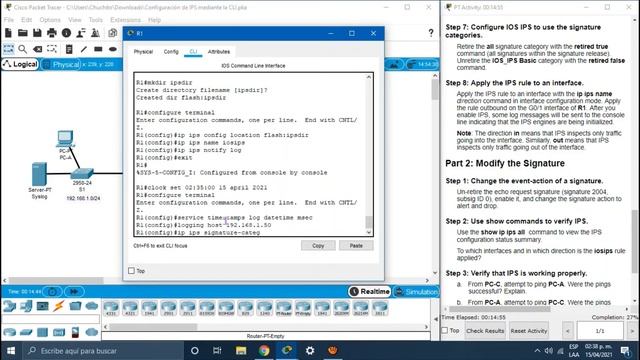640x360 pixels.
Task: Open the Edit menu
Action: coord(27,20)
